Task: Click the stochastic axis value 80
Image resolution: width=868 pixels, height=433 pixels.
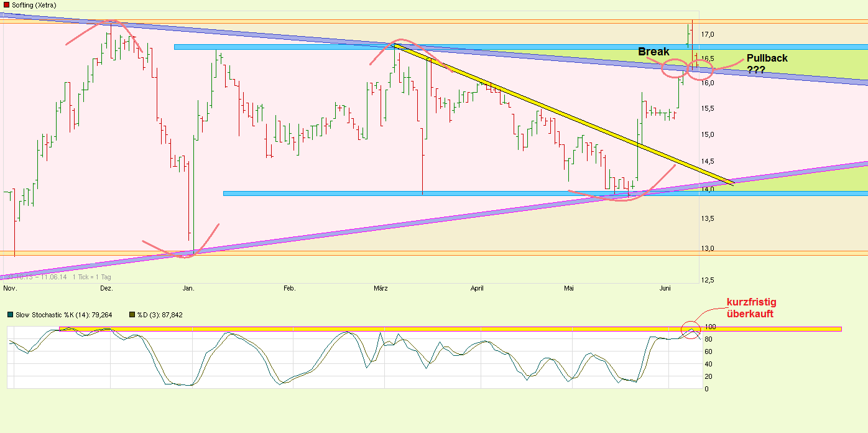Action: pos(708,339)
